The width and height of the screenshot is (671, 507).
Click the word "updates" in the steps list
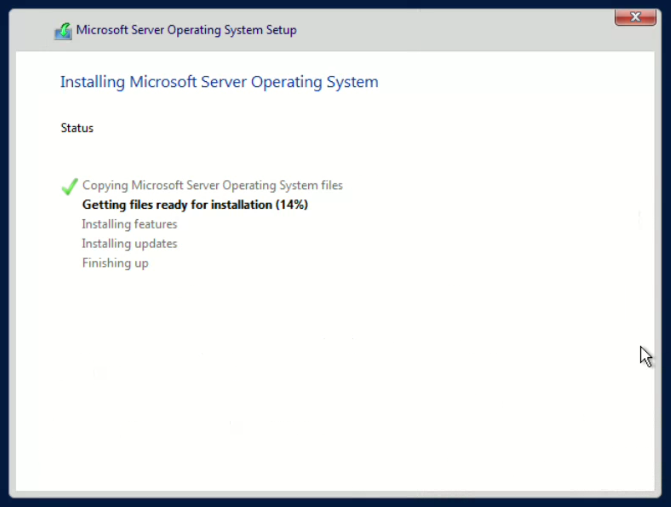[153, 244]
